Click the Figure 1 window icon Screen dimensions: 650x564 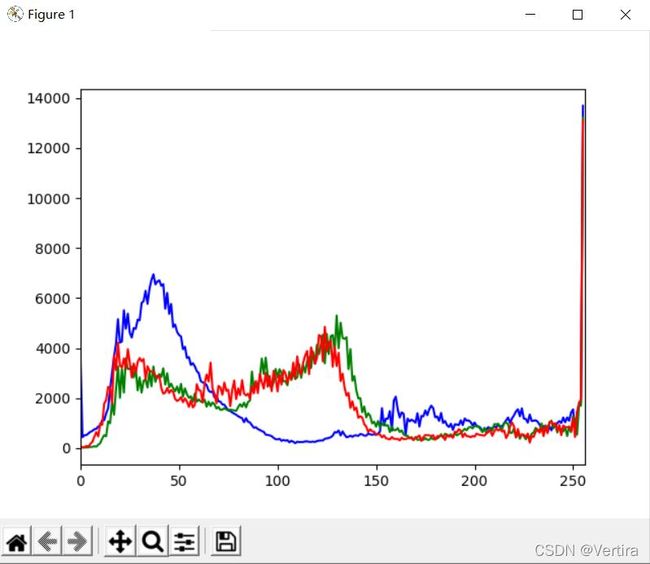pos(15,15)
